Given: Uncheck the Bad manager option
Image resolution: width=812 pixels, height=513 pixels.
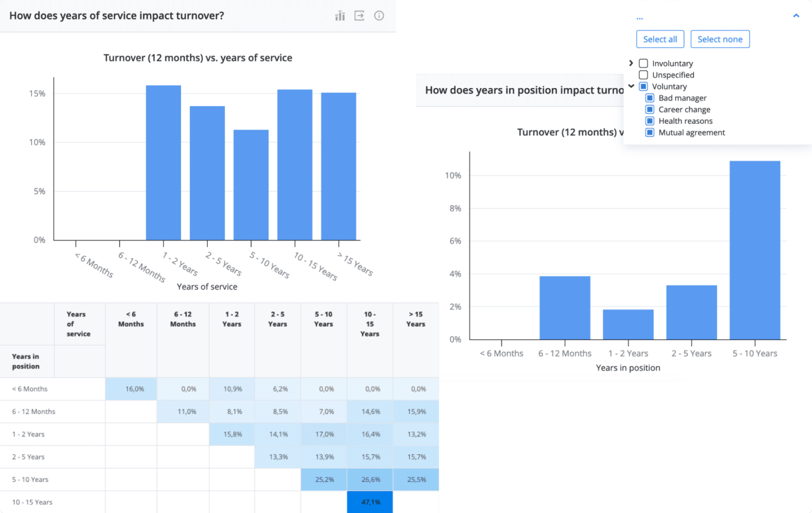Looking at the screenshot, I should tap(650, 98).
